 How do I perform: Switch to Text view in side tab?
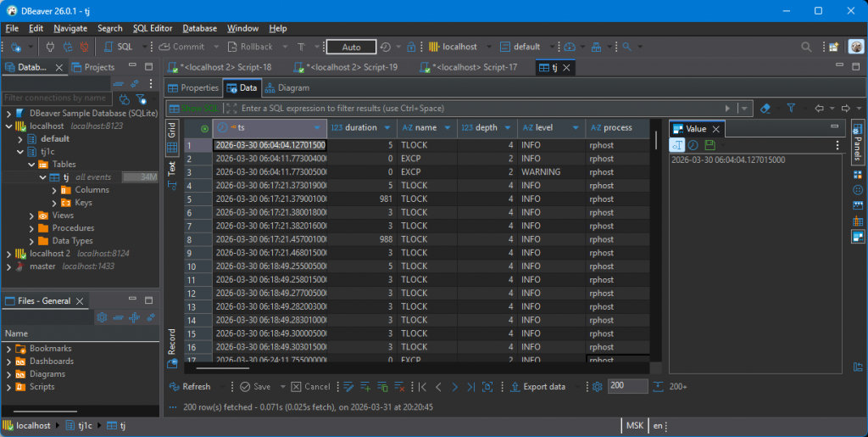coord(171,168)
